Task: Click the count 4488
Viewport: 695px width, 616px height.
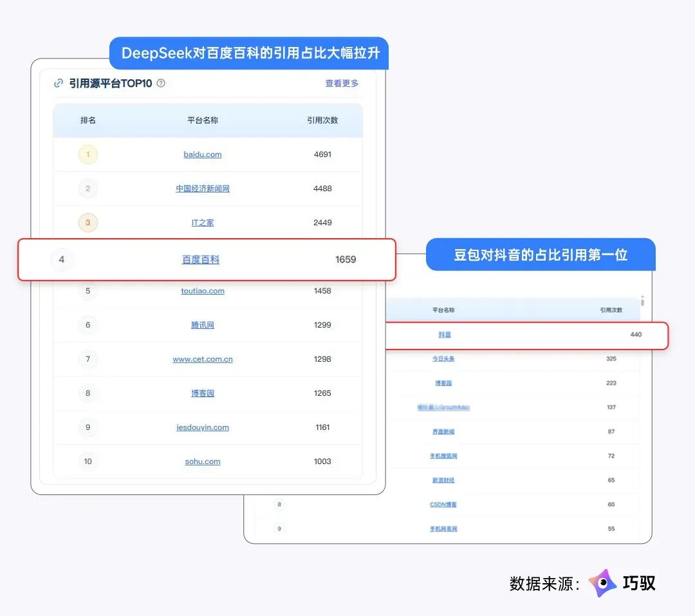Action: (322, 189)
